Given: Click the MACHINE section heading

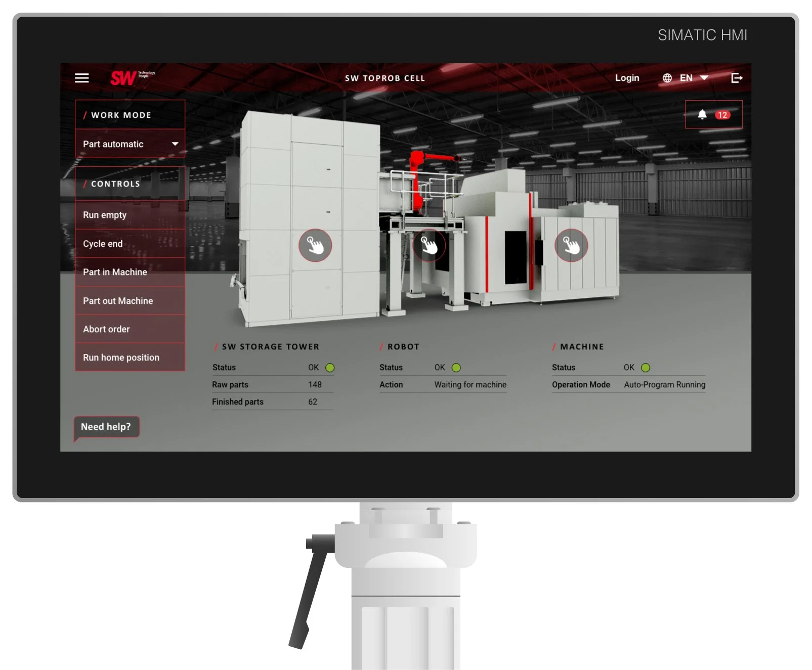Looking at the screenshot, I should point(582,347).
